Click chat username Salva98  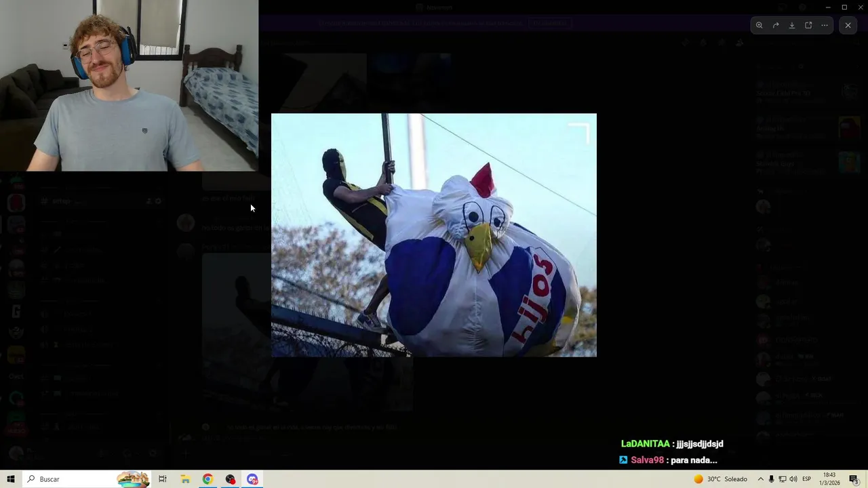tap(647, 460)
